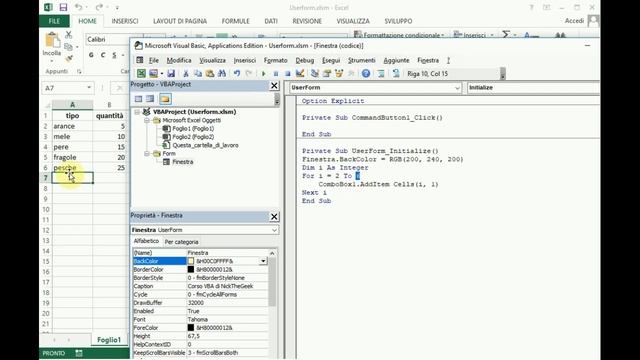Viewport: 640px width, 360px height.
Task: Toggle underline (S) in Excel ribbon
Action: (x=114, y=55)
